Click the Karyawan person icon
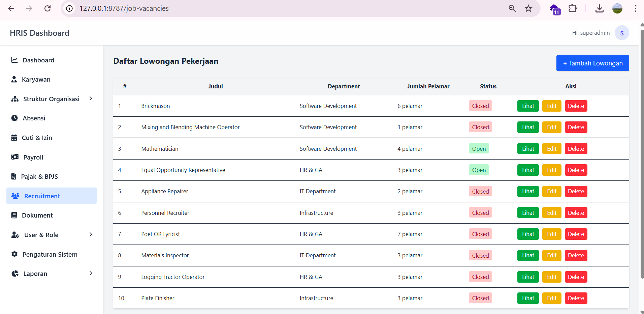Viewport: 644px width, 314px height. pos(14,79)
